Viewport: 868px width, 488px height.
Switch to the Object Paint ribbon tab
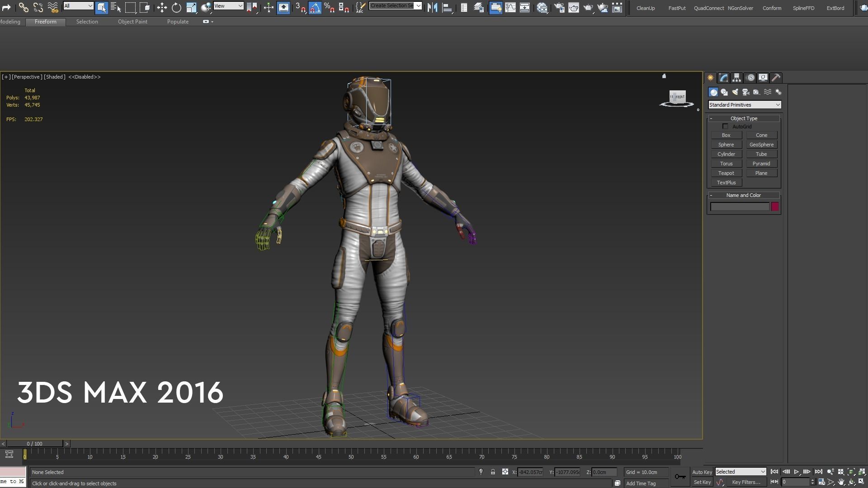[x=132, y=22]
